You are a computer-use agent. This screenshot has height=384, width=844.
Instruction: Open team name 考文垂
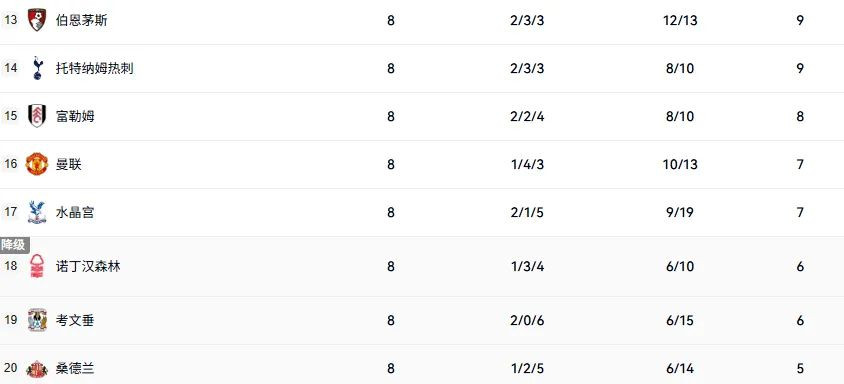point(75,320)
